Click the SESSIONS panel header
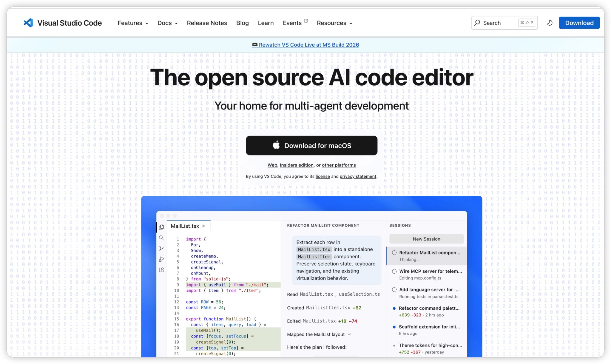 (x=400, y=225)
